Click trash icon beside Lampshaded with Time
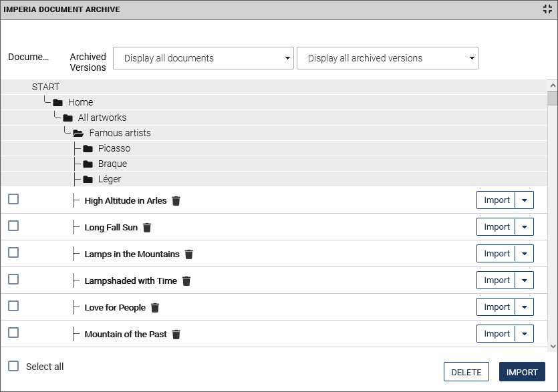The height and width of the screenshot is (392, 558). [186, 281]
